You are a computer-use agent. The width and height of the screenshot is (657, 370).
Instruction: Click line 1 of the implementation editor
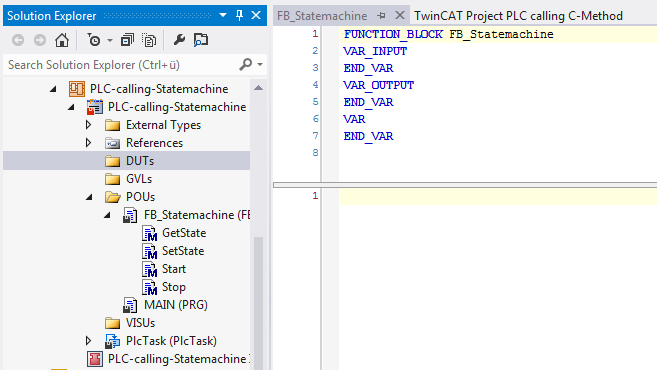498,196
